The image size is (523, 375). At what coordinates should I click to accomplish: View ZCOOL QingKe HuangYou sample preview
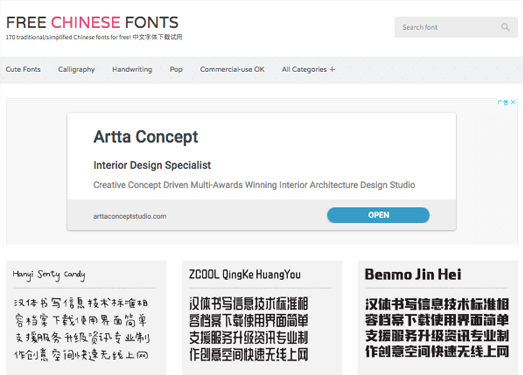pos(248,329)
